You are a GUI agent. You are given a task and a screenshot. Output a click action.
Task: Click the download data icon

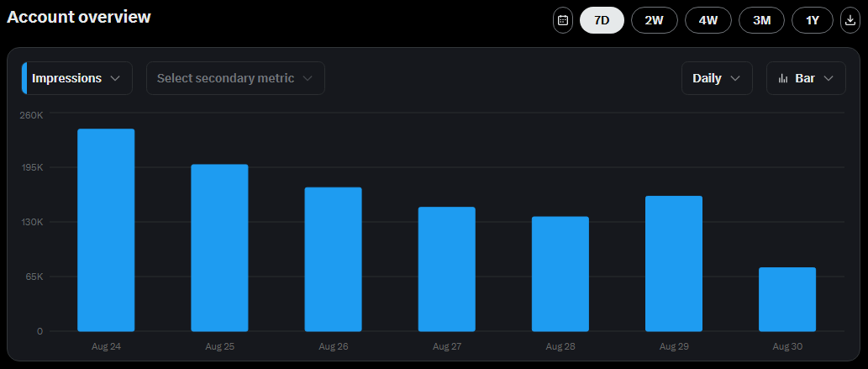pyautogui.click(x=850, y=20)
